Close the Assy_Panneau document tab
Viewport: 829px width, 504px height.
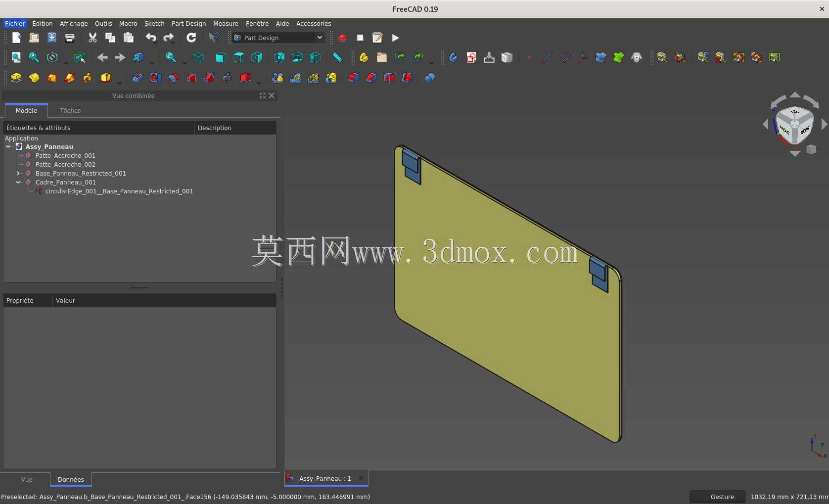[361, 478]
